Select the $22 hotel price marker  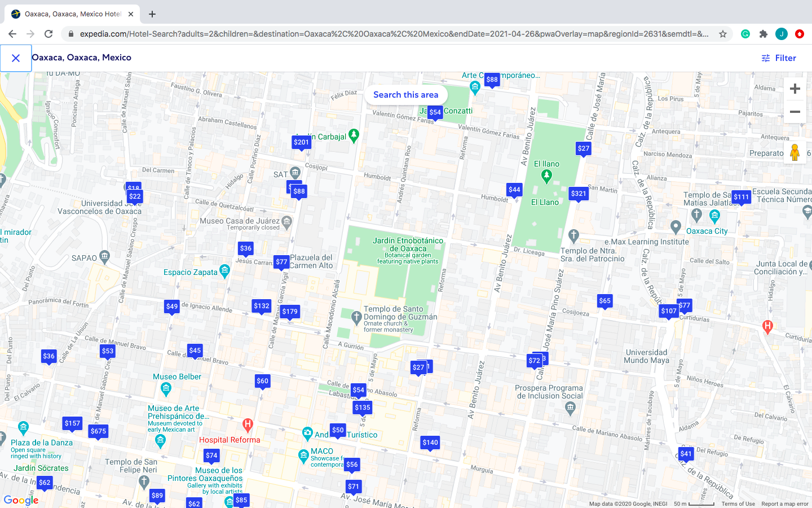(x=135, y=196)
